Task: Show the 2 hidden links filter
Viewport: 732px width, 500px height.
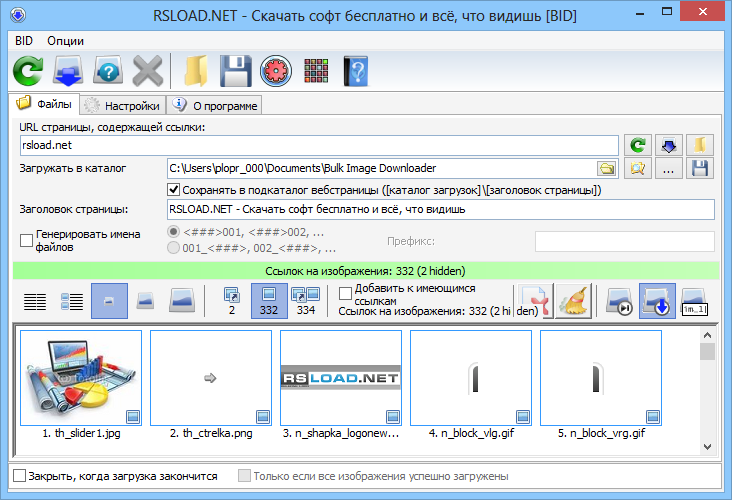Action: pos(232,301)
